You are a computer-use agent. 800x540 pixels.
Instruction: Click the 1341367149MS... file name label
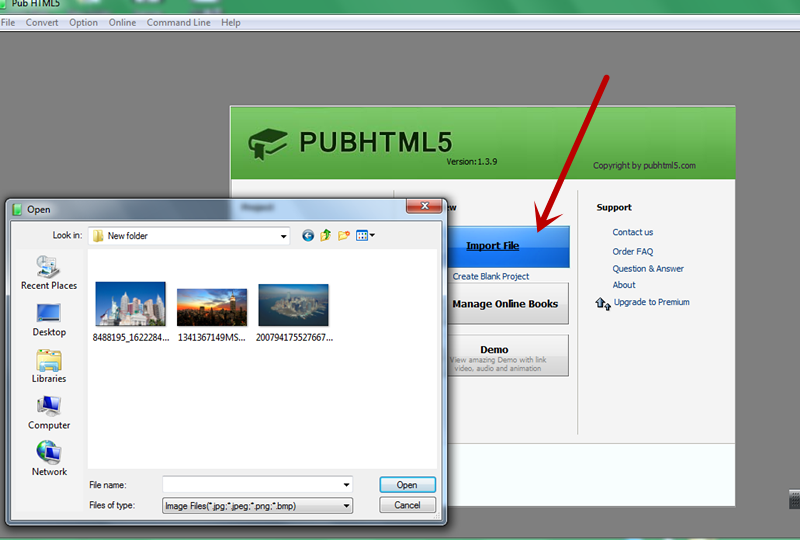212,337
